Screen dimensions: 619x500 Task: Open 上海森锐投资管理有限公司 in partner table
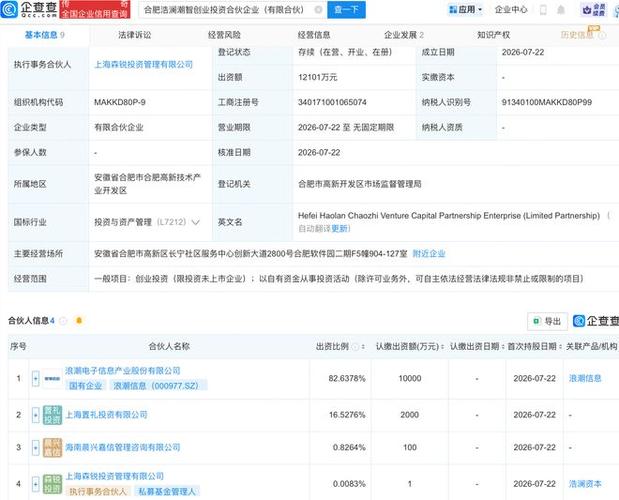pos(114,476)
